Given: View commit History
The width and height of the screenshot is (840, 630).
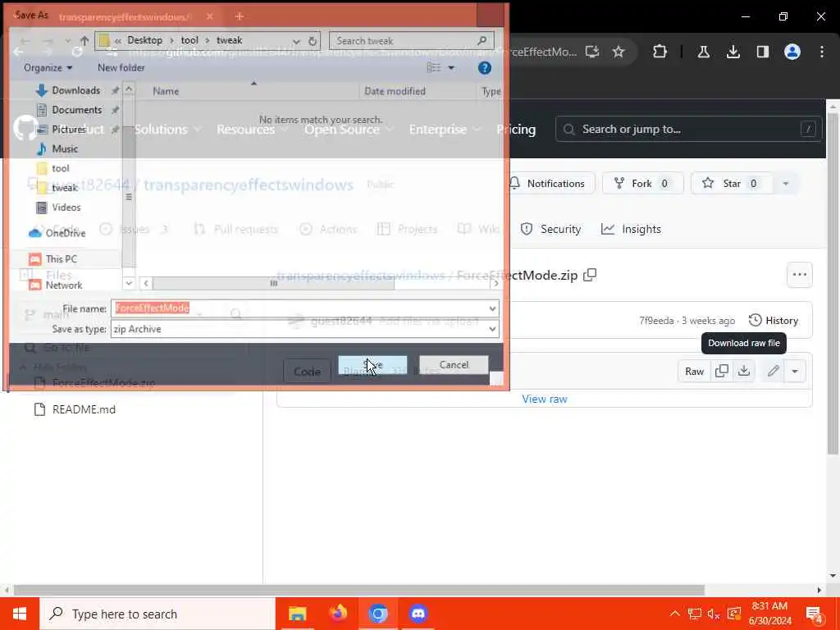Looking at the screenshot, I should (774, 321).
